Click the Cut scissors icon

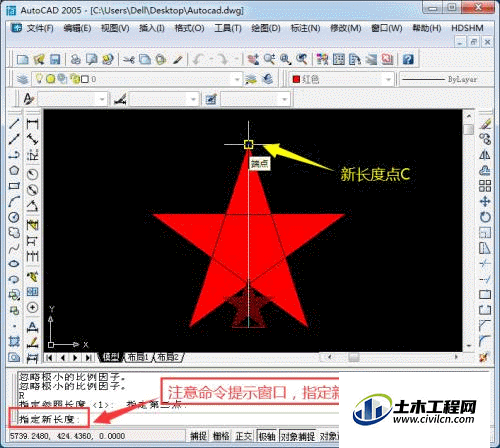tap(128, 59)
